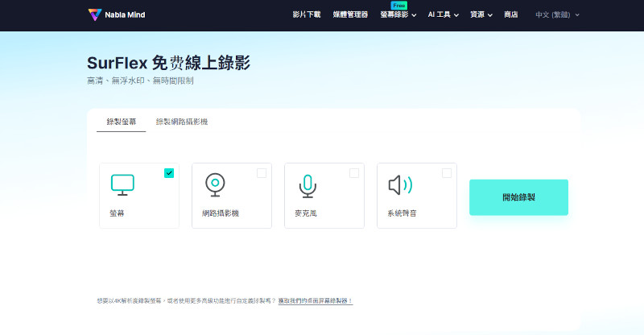Click the 麥克風 card label text
This screenshot has height=335, width=644.
(x=306, y=213)
